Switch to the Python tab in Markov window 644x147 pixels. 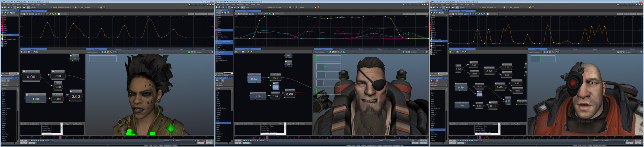click(632, 49)
